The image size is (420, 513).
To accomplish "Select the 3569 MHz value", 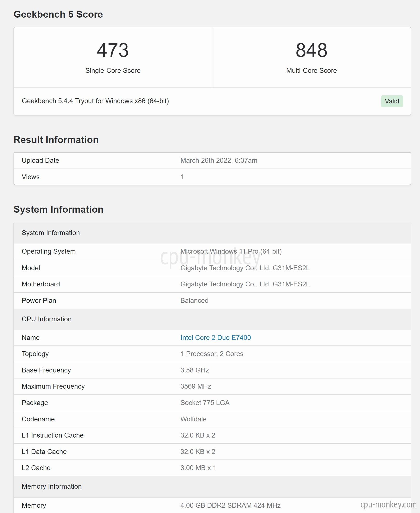I will (196, 386).
